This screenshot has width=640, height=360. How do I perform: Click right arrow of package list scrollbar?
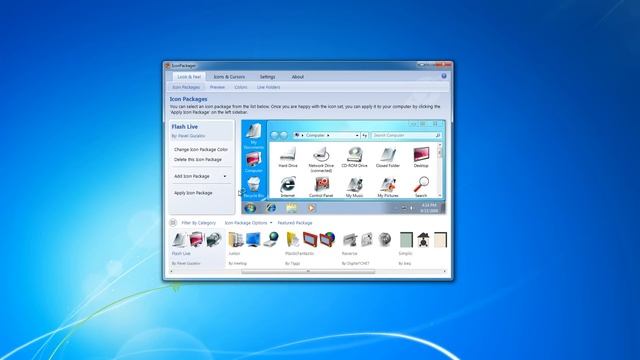[444, 271]
